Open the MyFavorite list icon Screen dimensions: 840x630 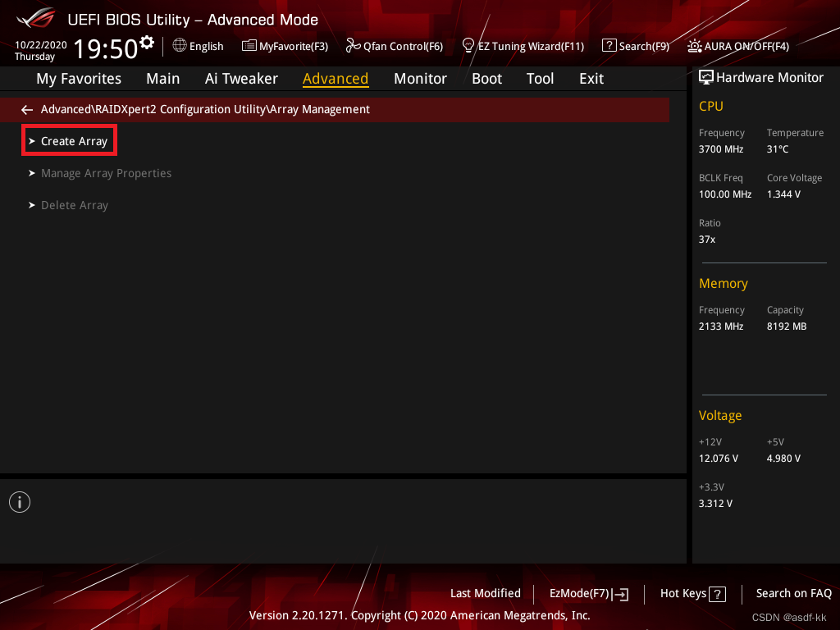point(249,46)
